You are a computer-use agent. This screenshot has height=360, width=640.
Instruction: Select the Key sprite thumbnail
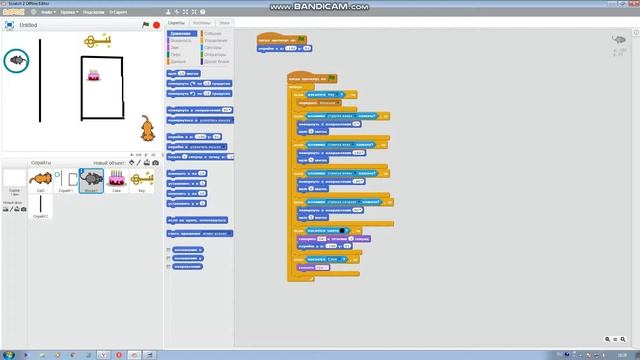(x=142, y=181)
